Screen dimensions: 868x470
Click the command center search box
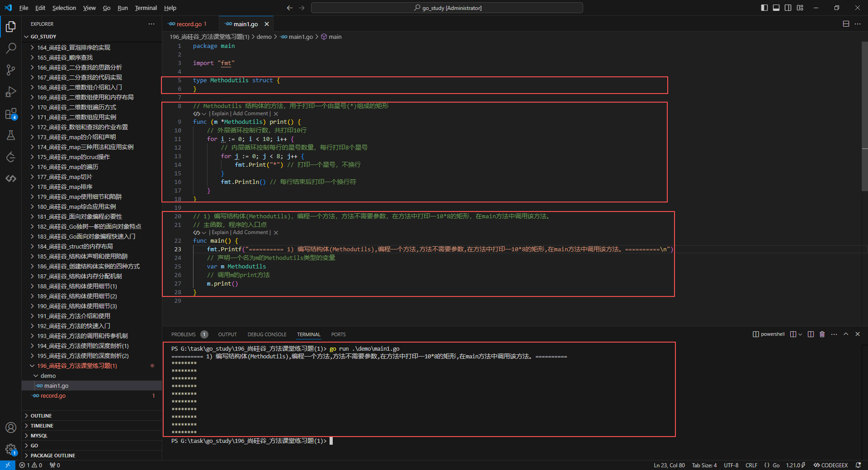[x=447, y=8]
